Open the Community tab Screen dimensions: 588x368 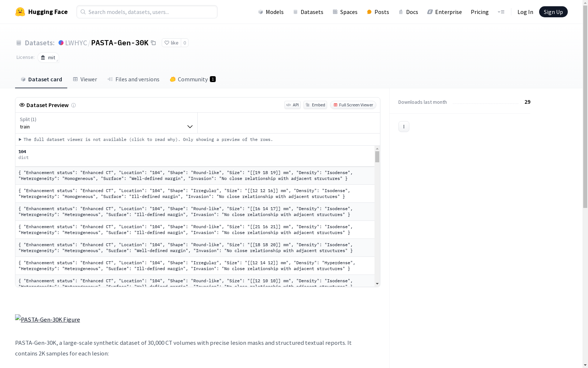pyautogui.click(x=193, y=79)
